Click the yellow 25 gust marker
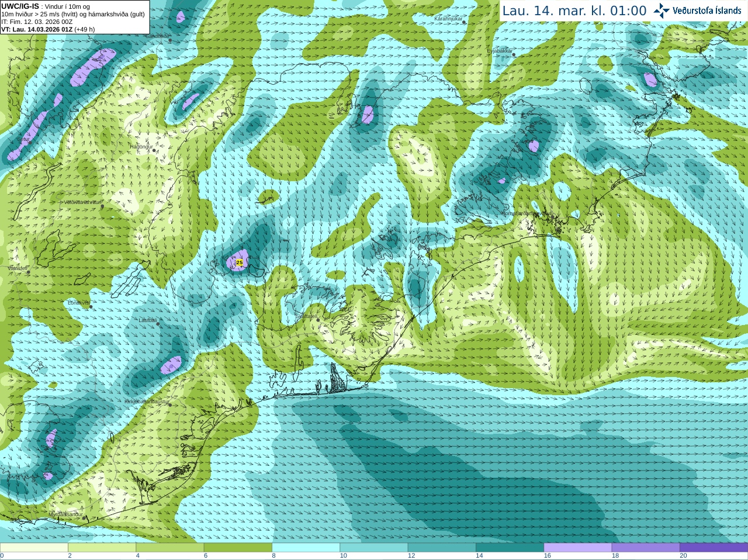 [x=240, y=263]
